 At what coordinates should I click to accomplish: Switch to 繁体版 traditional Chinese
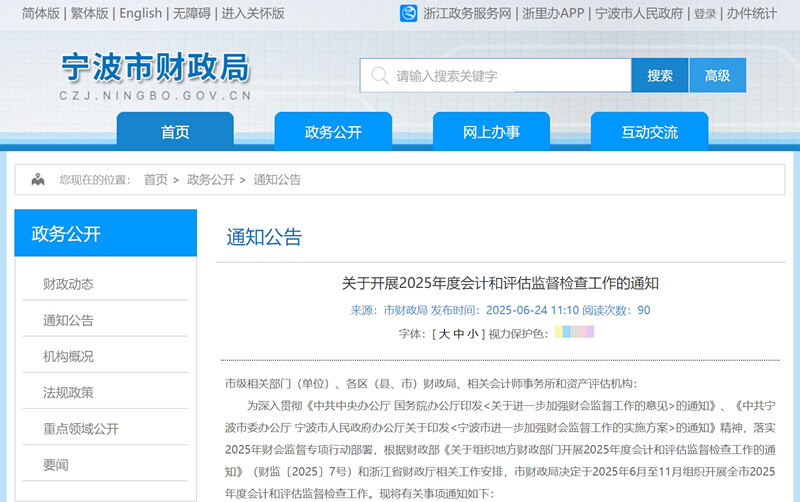(x=89, y=13)
